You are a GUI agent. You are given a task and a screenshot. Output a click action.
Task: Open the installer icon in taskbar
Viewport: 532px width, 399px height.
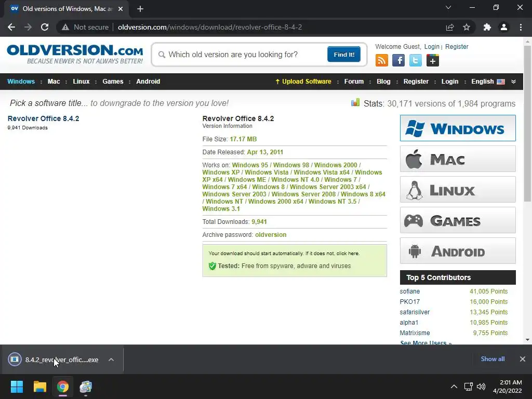click(x=86, y=387)
